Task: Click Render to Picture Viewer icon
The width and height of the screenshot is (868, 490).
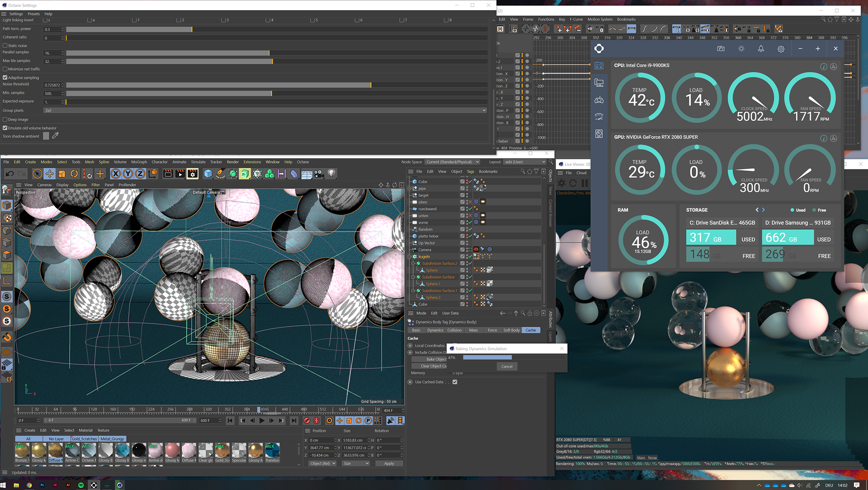Action: [x=180, y=174]
